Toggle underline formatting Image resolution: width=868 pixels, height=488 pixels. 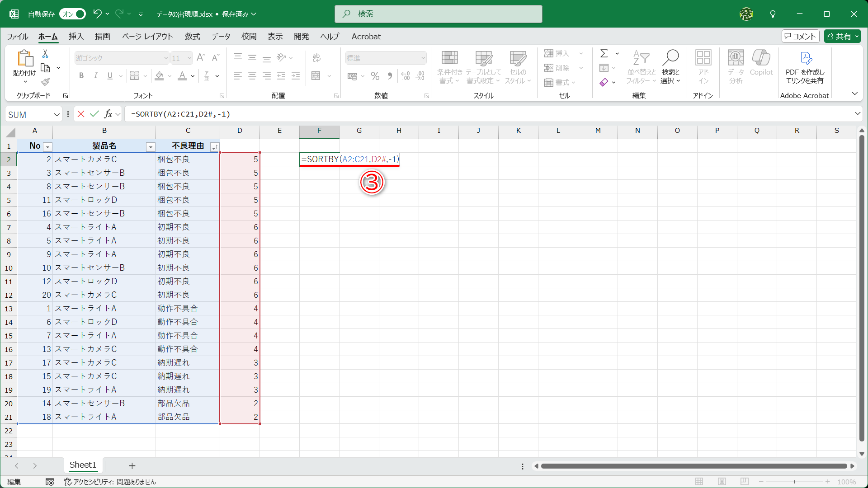pos(109,75)
